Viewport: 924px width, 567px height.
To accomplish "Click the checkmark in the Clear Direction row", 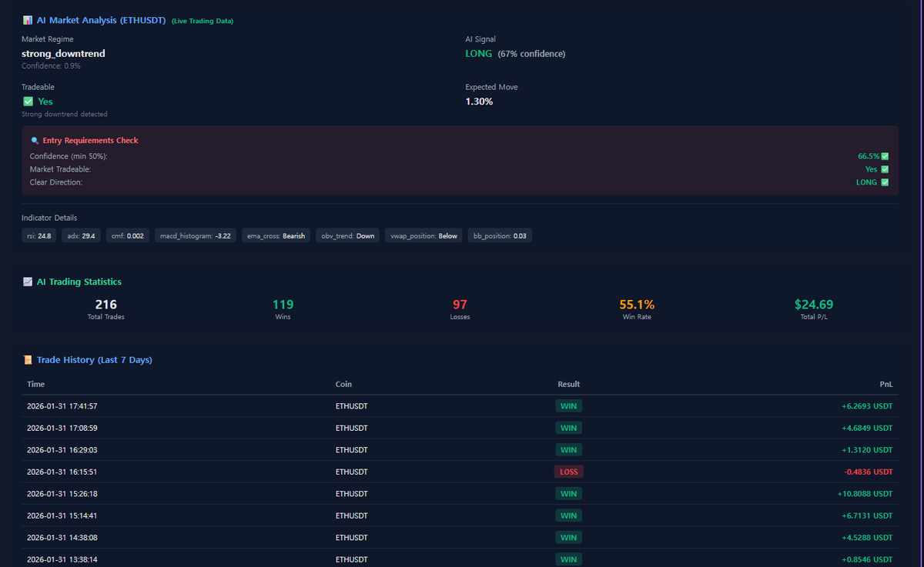I will pyautogui.click(x=885, y=182).
